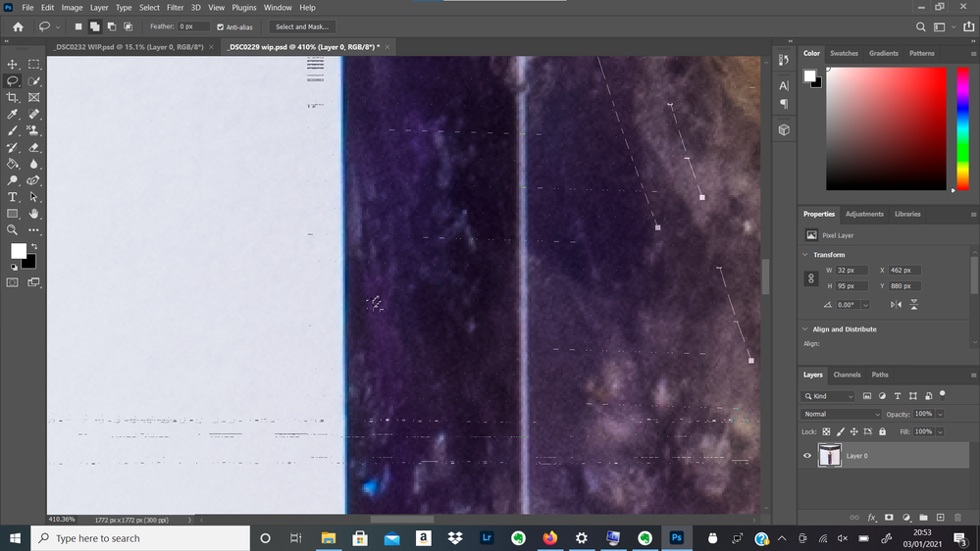
Task: Open the rotation angle dropdown
Action: point(865,305)
